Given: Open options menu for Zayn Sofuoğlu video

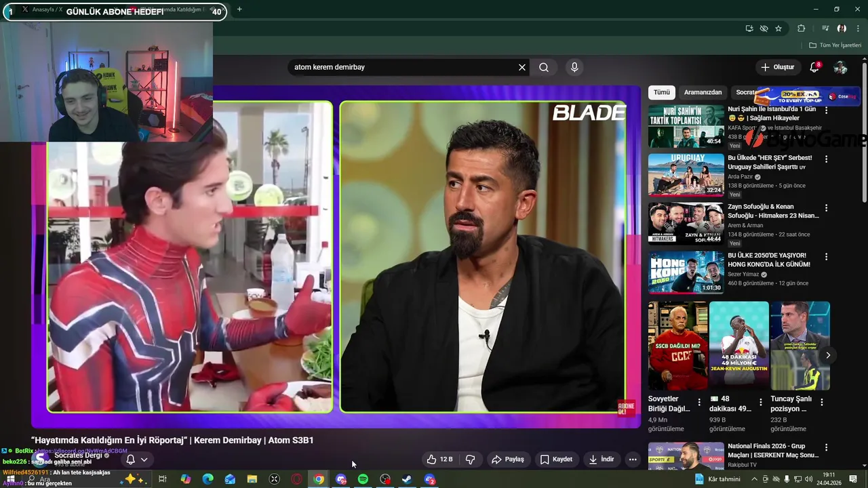Looking at the screenshot, I should click(826, 208).
